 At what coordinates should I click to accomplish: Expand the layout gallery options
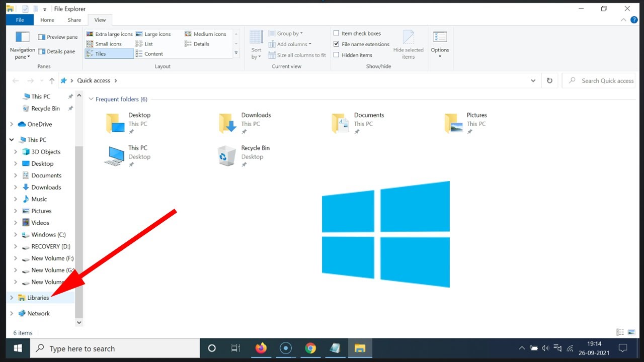click(236, 53)
